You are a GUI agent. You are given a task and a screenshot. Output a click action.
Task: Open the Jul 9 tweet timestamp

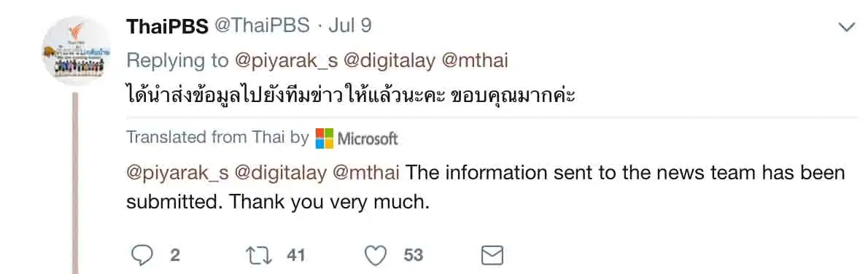click(x=350, y=26)
